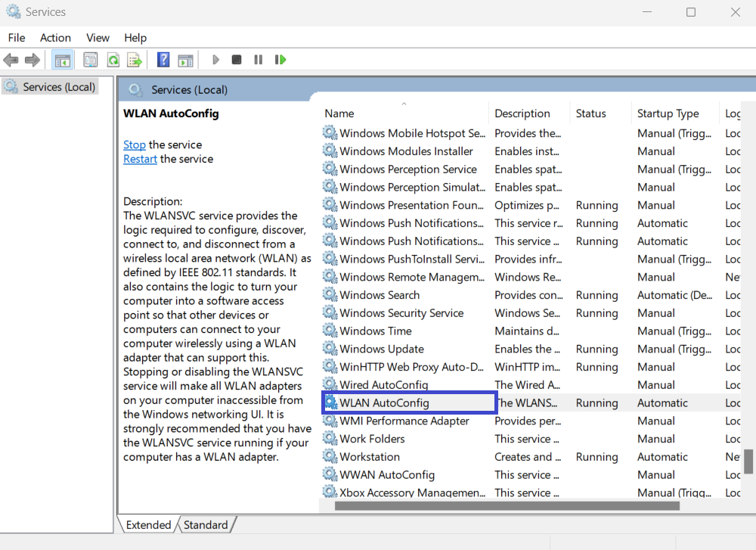This screenshot has width=756, height=550.
Task: Sort list by Startup Type column header
Action: [668, 113]
